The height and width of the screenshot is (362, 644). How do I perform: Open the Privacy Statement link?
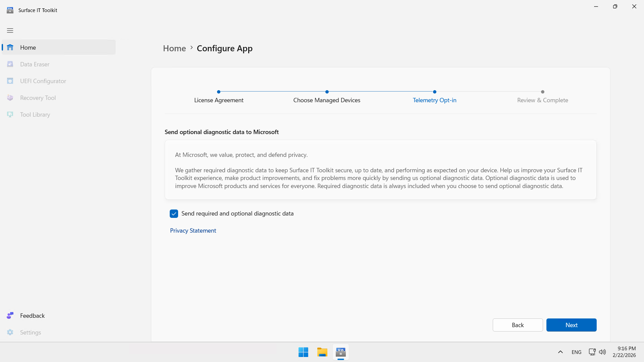[x=193, y=231]
